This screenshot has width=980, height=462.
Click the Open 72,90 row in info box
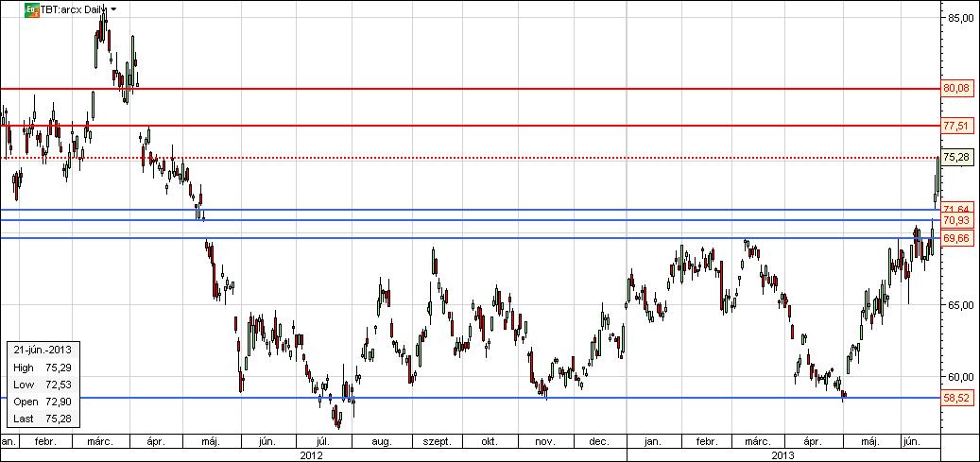click(x=42, y=402)
